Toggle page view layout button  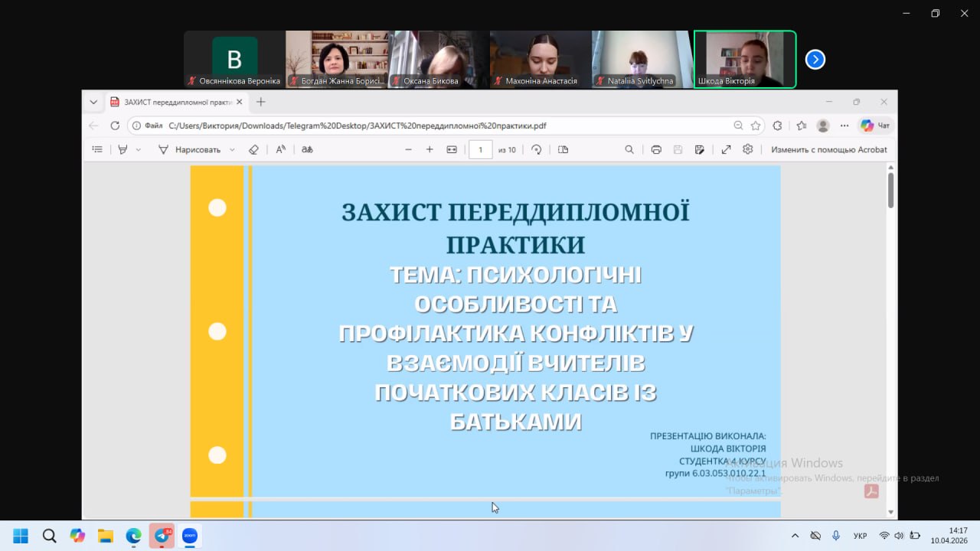click(x=563, y=150)
